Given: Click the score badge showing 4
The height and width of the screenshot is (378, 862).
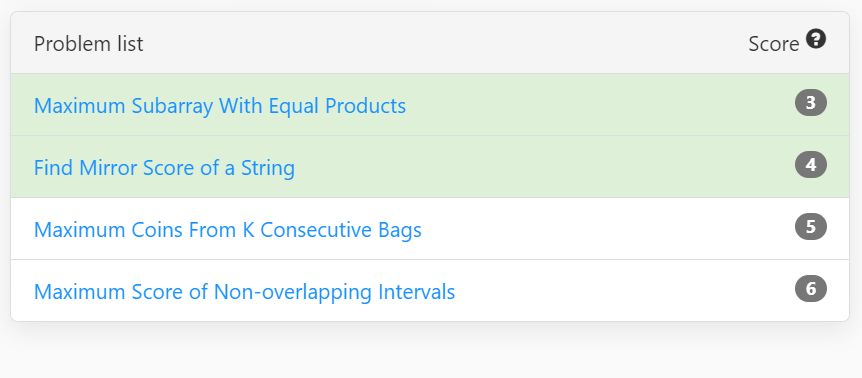Looking at the screenshot, I should pos(810,165).
